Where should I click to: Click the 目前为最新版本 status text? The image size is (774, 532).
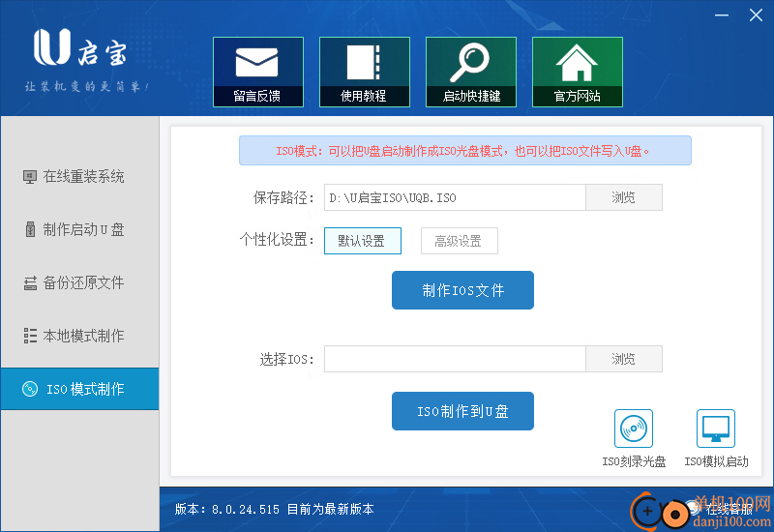pos(330,510)
